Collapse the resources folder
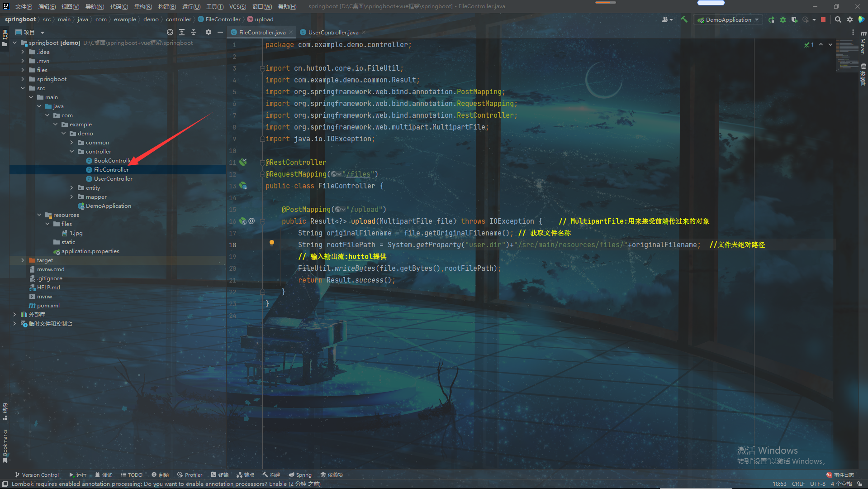The height and width of the screenshot is (489, 868). [x=39, y=215]
